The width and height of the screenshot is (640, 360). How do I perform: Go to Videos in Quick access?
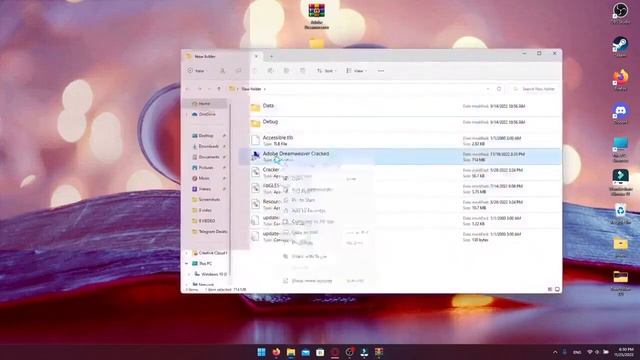[x=204, y=189]
